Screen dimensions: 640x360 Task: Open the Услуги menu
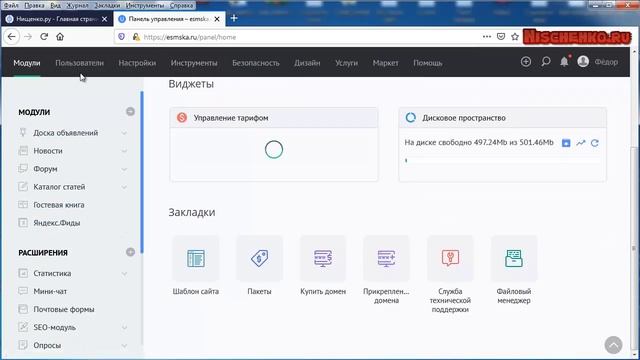[347, 63]
